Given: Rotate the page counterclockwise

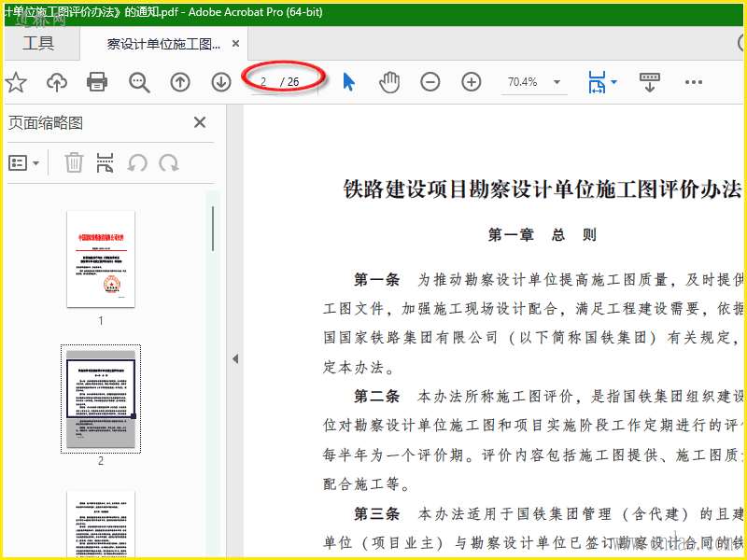Looking at the screenshot, I should (x=137, y=162).
